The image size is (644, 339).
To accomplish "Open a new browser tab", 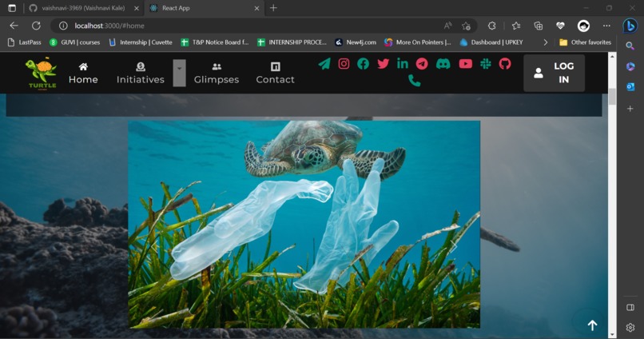I will pyautogui.click(x=273, y=8).
